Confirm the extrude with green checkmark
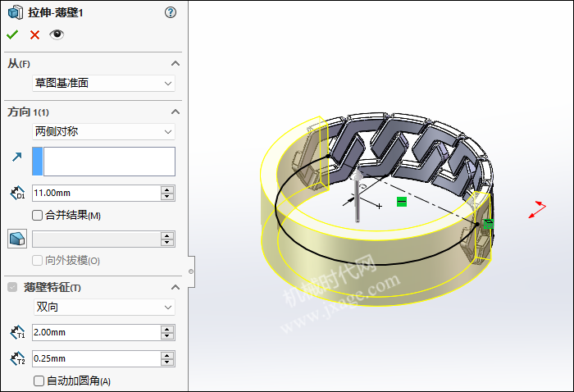The image size is (574, 392). pos(12,34)
